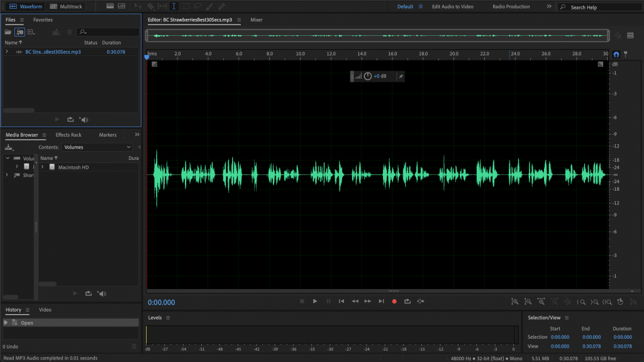Click Move Playhead to Next button
This screenshot has width=644, height=362.
(381, 302)
